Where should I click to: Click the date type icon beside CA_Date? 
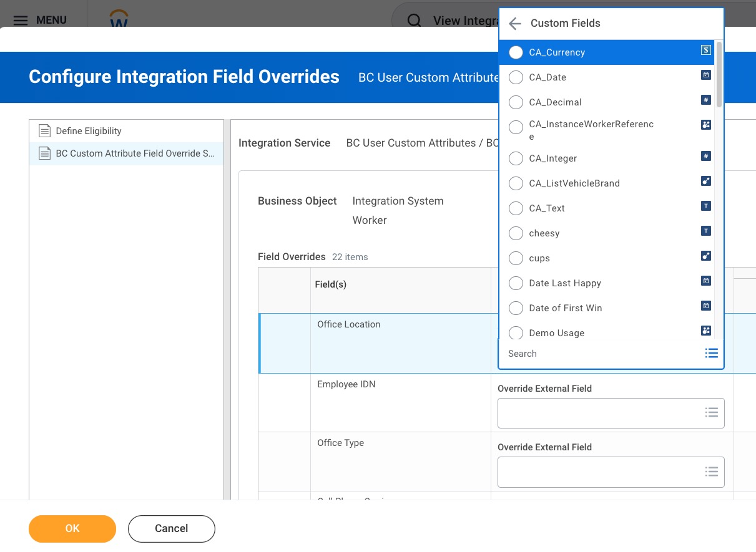706,75
